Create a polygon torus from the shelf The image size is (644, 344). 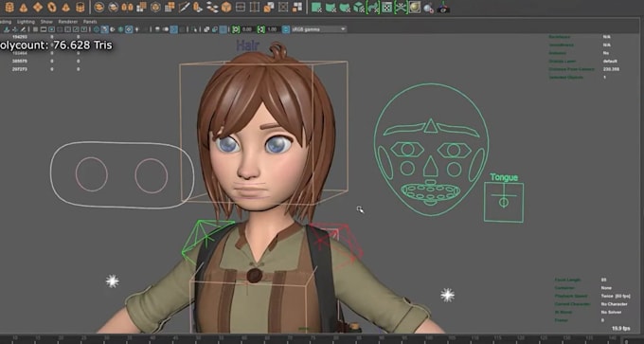coord(52,7)
